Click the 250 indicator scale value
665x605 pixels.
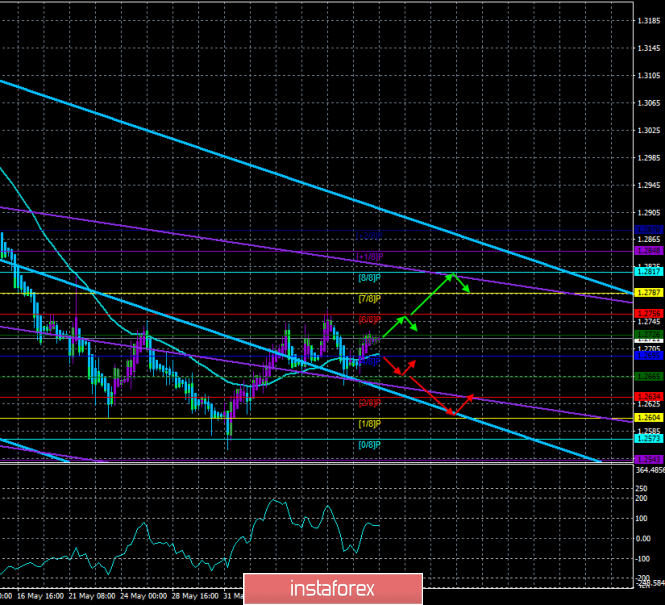click(x=641, y=489)
